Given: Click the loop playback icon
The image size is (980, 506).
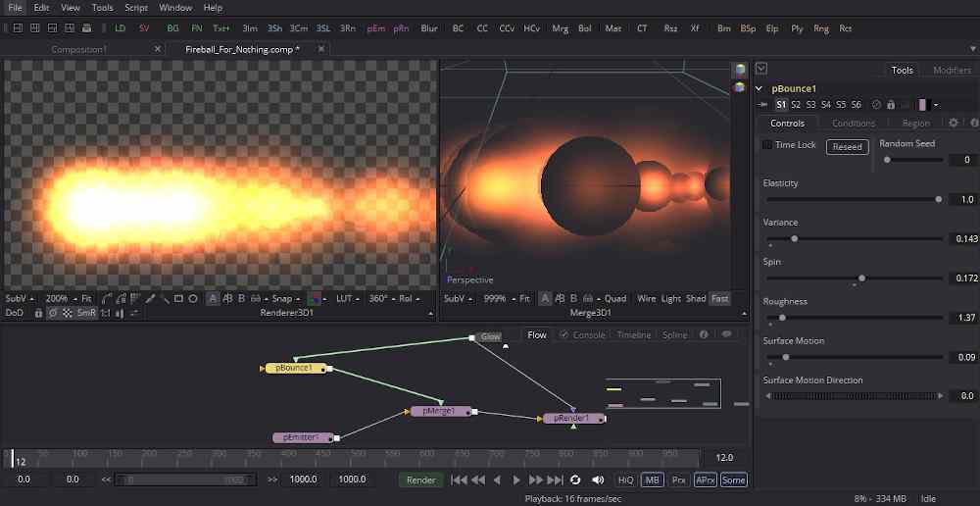Looking at the screenshot, I should point(575,480).
